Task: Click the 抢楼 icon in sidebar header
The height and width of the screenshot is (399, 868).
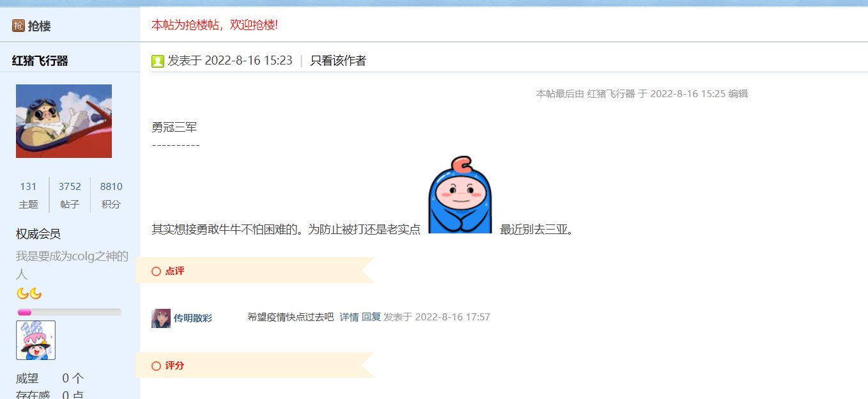Action: pos(18,26)
